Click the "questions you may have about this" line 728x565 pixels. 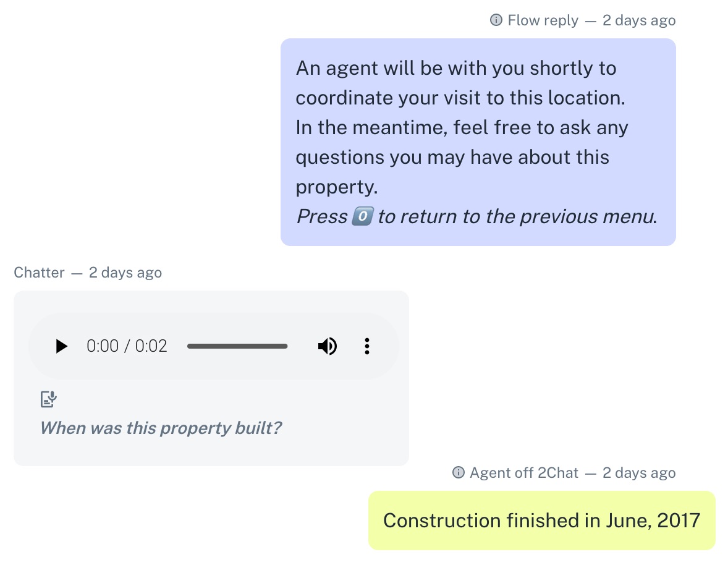(452, 158)
